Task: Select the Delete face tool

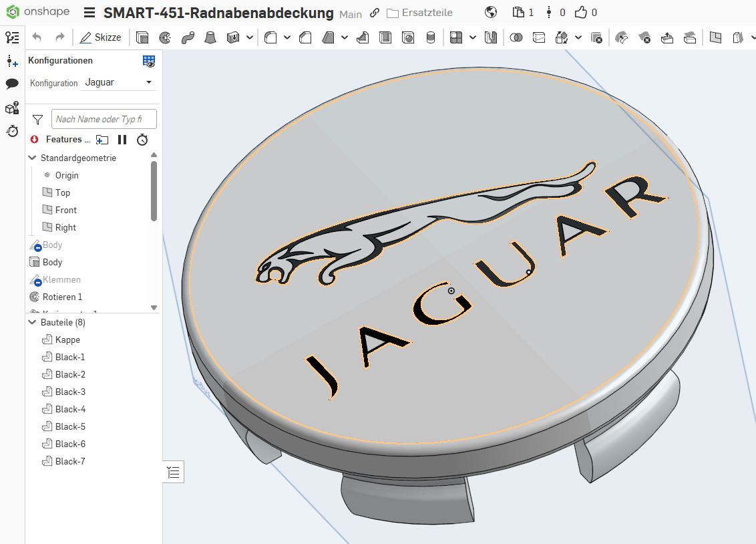Action: pos(644,37)
